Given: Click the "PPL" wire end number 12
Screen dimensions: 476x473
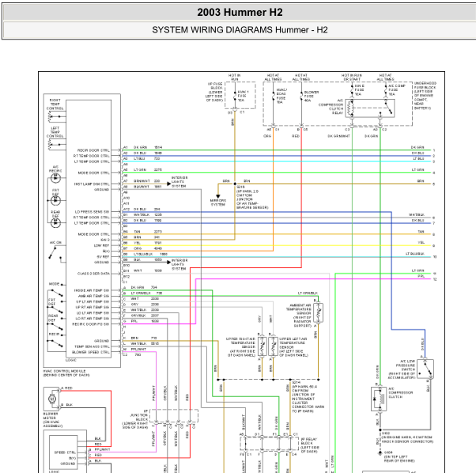Looking at the screenshot, I should (x=435, y=279).
